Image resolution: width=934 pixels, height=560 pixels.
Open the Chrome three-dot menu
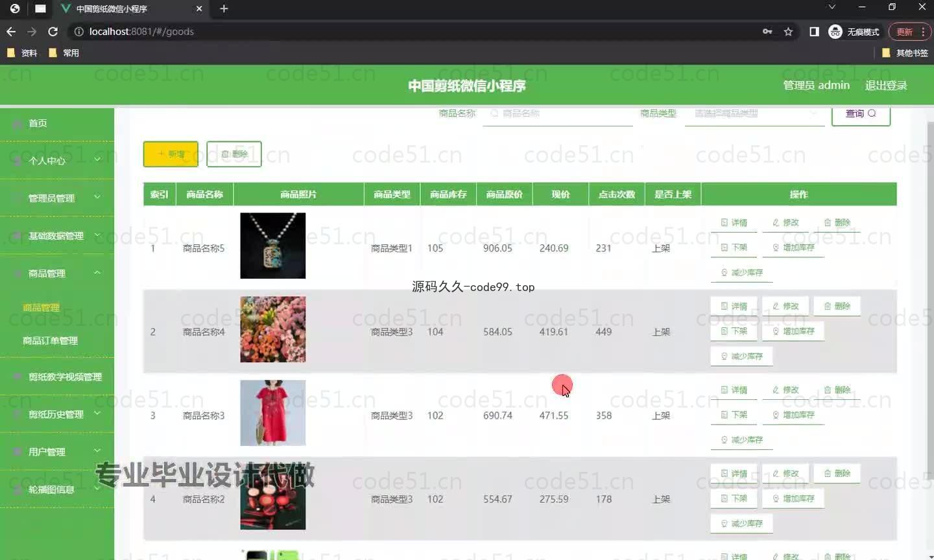tap(923, 31)
